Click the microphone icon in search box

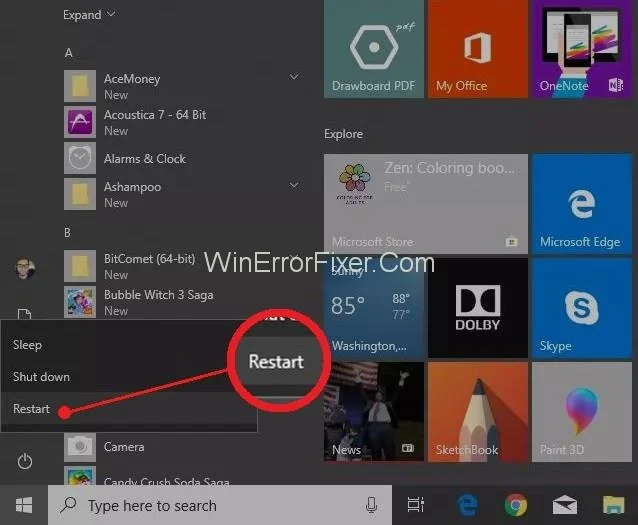coord(371,506)
